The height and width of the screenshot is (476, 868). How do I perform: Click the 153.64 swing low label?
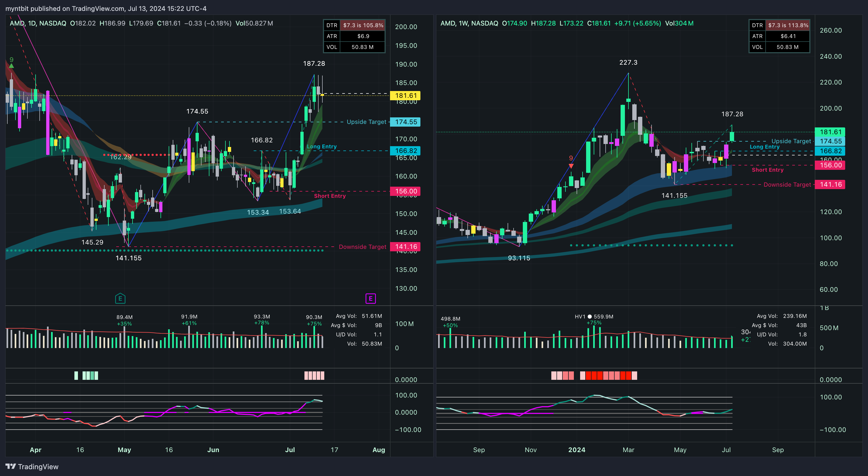point(290,211)
